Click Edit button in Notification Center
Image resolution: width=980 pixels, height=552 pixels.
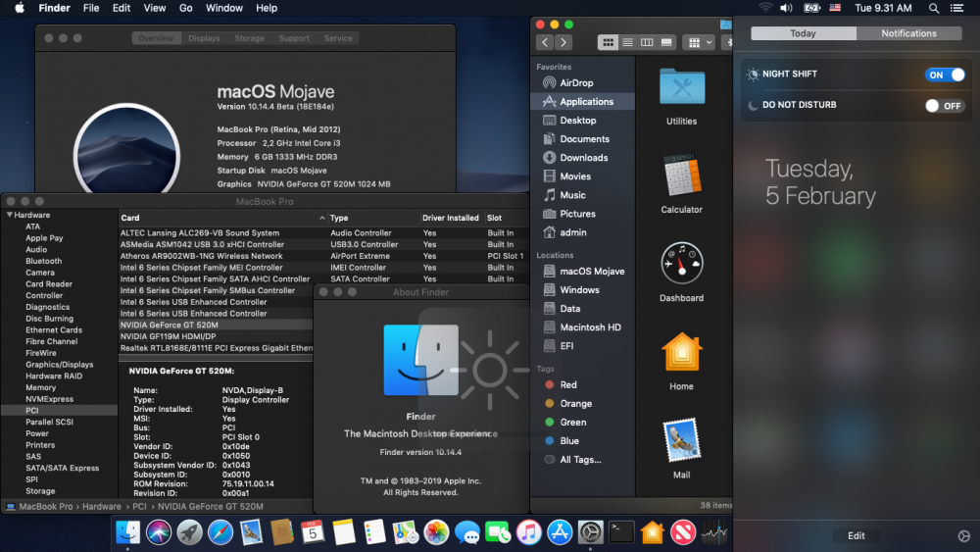pos(857,535)
